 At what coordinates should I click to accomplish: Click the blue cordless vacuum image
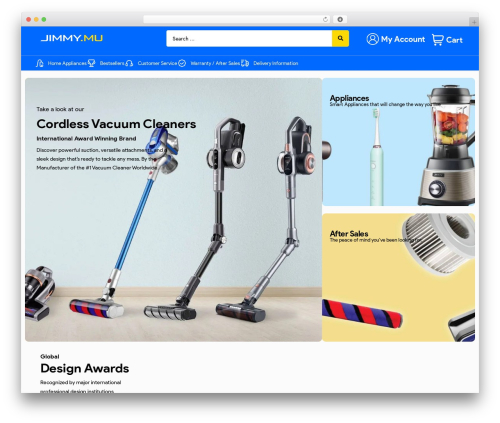click(x=125, y=222)
